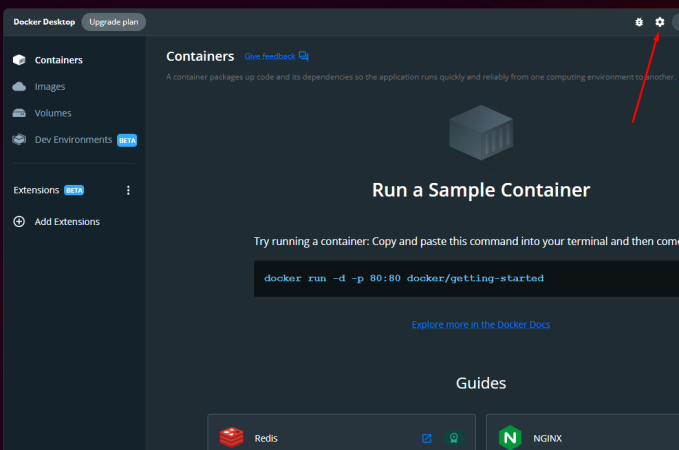The image size is (679, 450).
Task: Click the Containers cube icon in sidebar
Action: pyautogui.click(x=19, y=60)
